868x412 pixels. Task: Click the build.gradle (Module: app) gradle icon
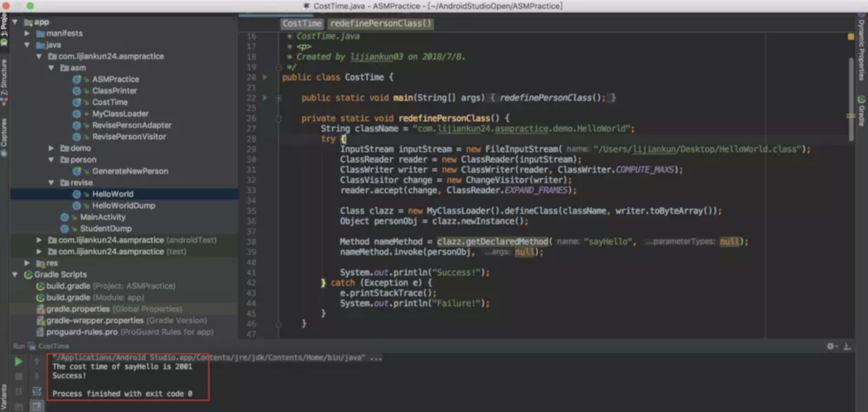click(x=40, y=298)
